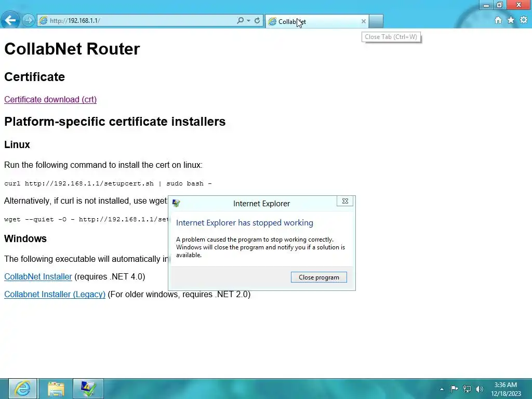This screenshot has height=399, width=532.
Task: Open the Collabnet Installer (Legacy) link
Action: click(55, 294)
